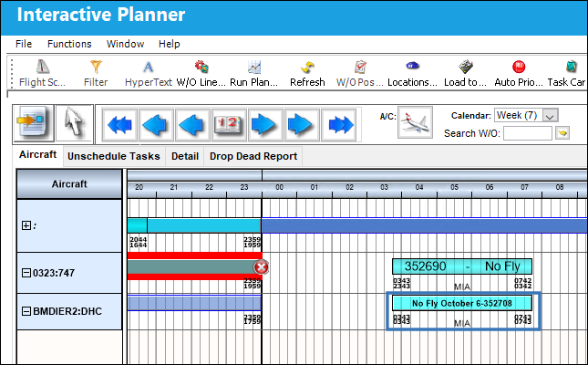Switch to the Drop Dead Report tab
Viewport: 588px width, 365px height.
click(x=253, y=156)
